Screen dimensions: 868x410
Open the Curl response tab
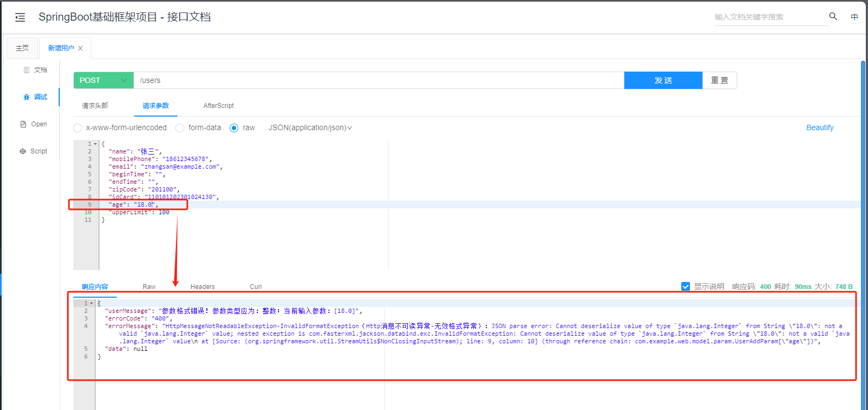pyautogui.click(x=256, y=287)
